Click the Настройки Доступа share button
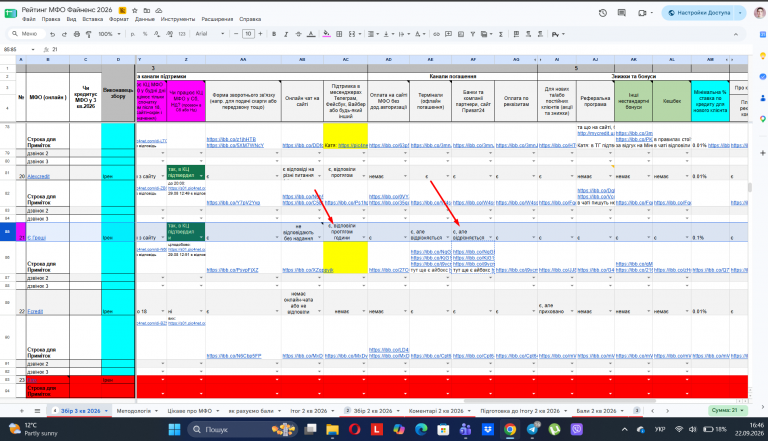Image resolution: width=768 pixels, height=441 pixels. coord(699,13)
